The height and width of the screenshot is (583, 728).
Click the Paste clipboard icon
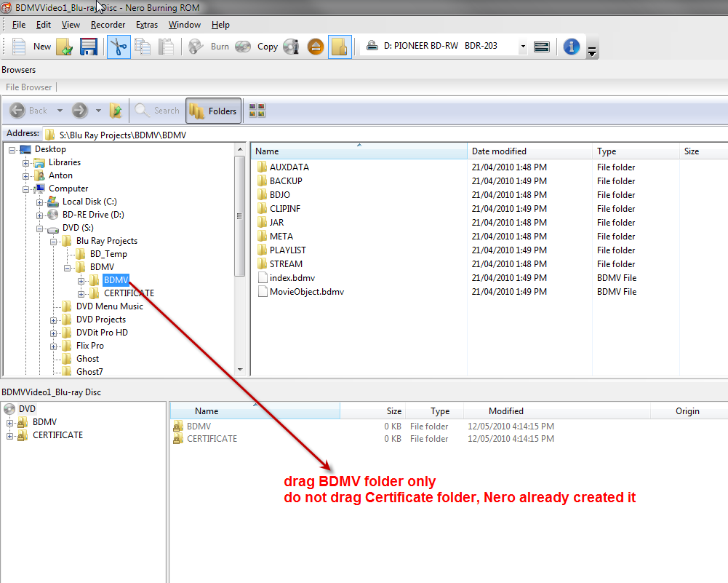tap(166, 47)
